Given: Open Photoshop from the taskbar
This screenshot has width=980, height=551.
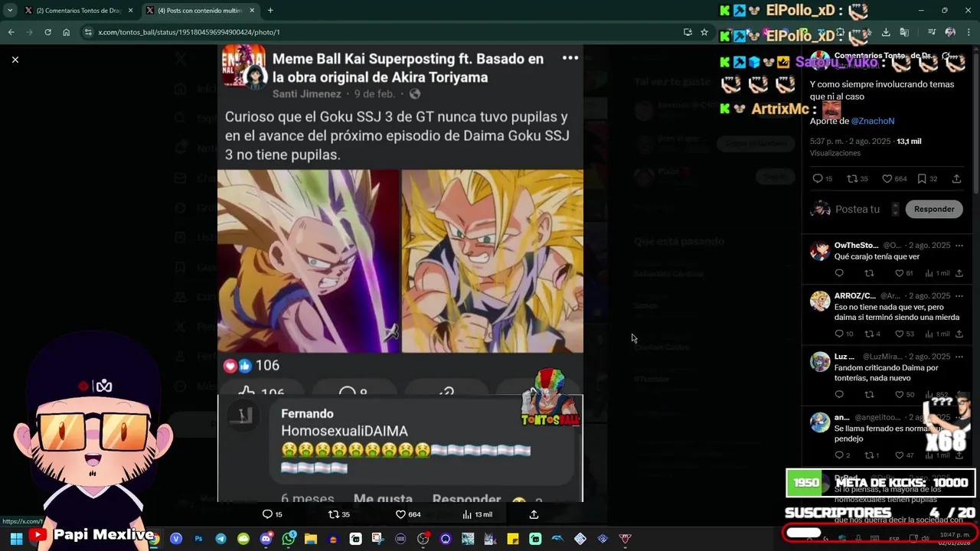Looking at the screenshot, I should pyautogui.click(x=198, y=539).
